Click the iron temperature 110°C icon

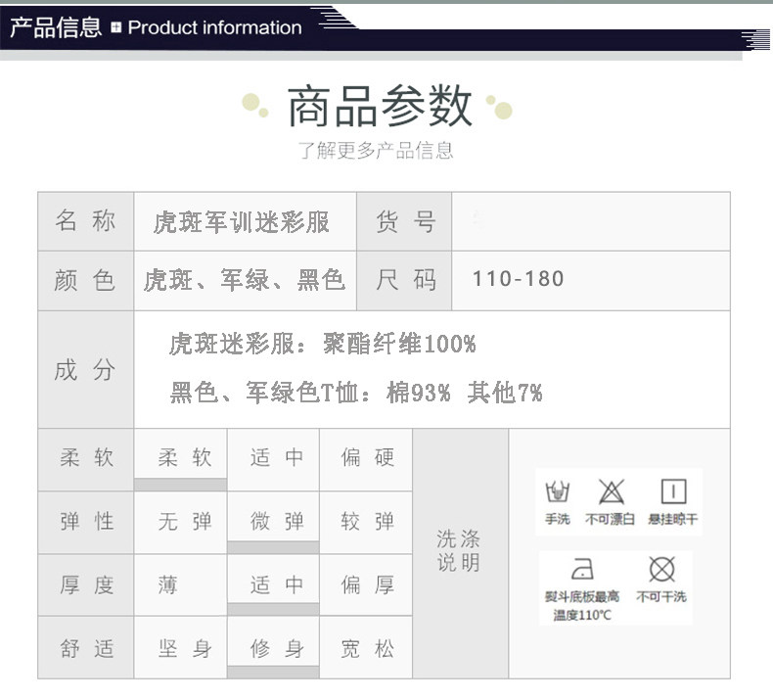[x=582, y=569]
